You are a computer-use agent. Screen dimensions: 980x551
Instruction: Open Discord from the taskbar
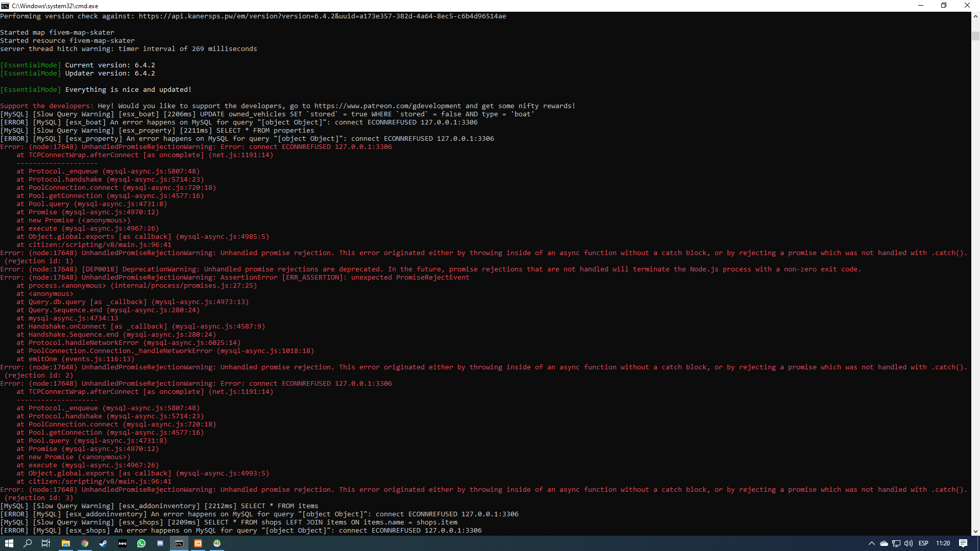tap(160, 543)
